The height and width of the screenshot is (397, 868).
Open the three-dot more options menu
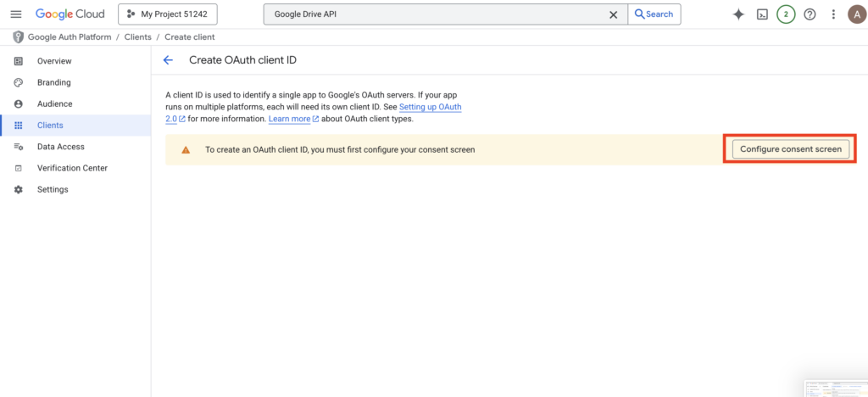coord(833,14)
